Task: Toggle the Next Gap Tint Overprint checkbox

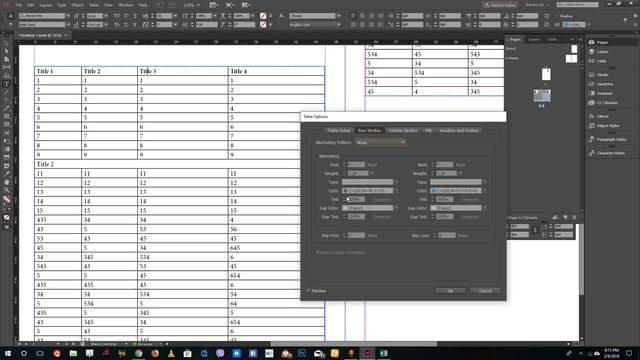Action: coord(459,217)
